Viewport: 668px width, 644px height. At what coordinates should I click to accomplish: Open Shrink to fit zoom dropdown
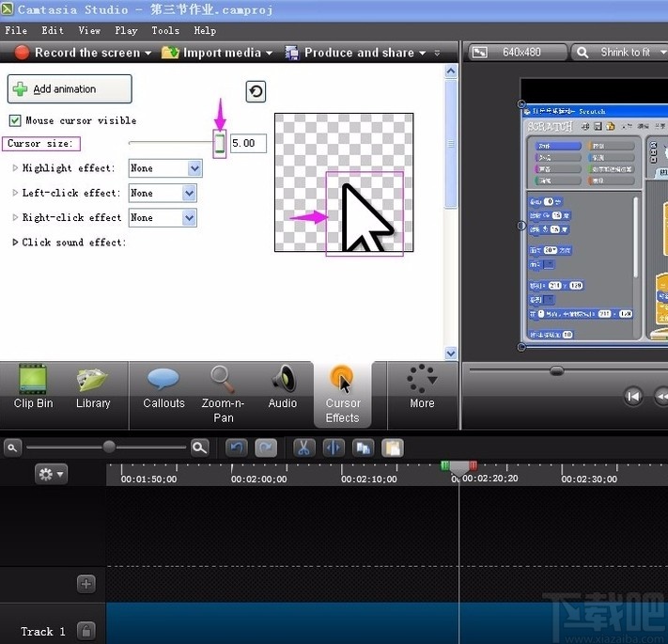[663, 53]
